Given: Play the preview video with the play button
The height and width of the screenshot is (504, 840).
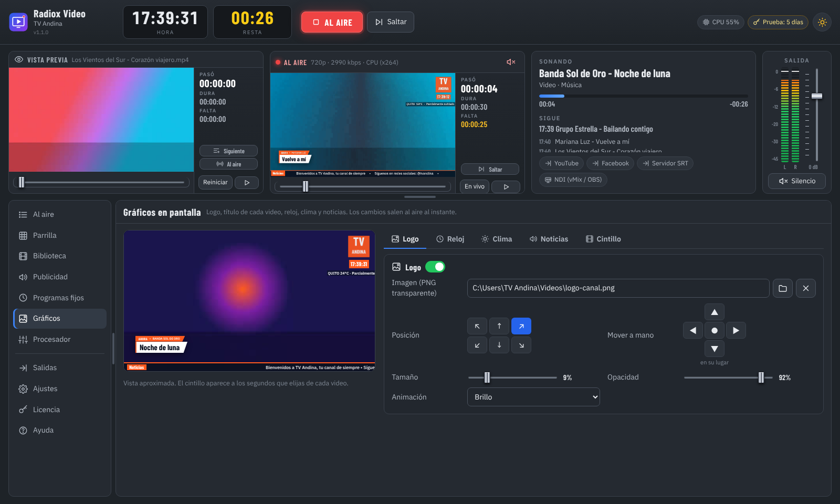Looking at the screenshot, I should pyautogui.click(x=247, y=182).
